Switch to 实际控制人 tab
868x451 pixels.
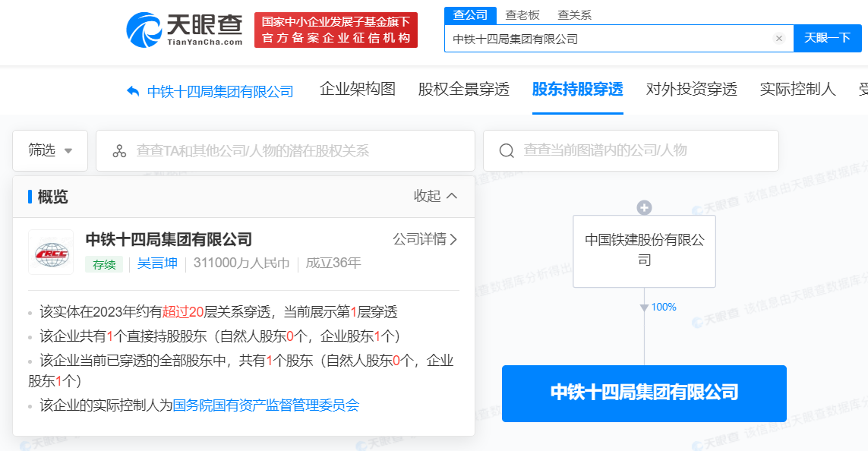(x=797, y=89)
